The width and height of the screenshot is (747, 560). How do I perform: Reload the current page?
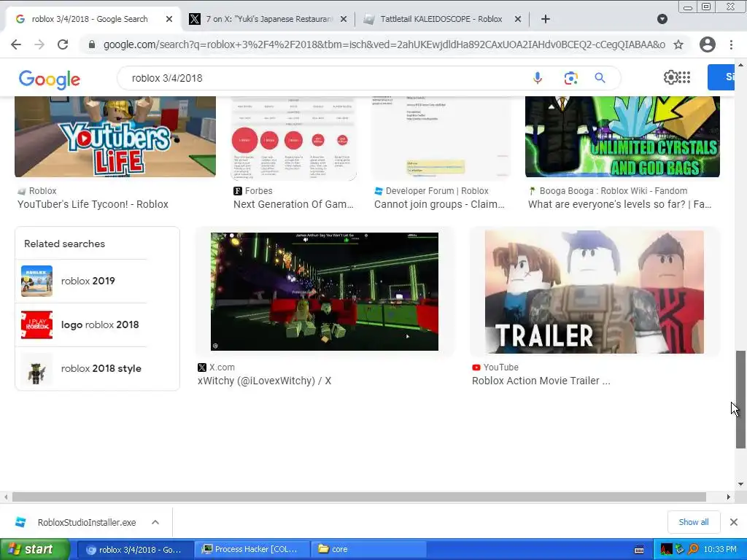(x=63, y=44)
